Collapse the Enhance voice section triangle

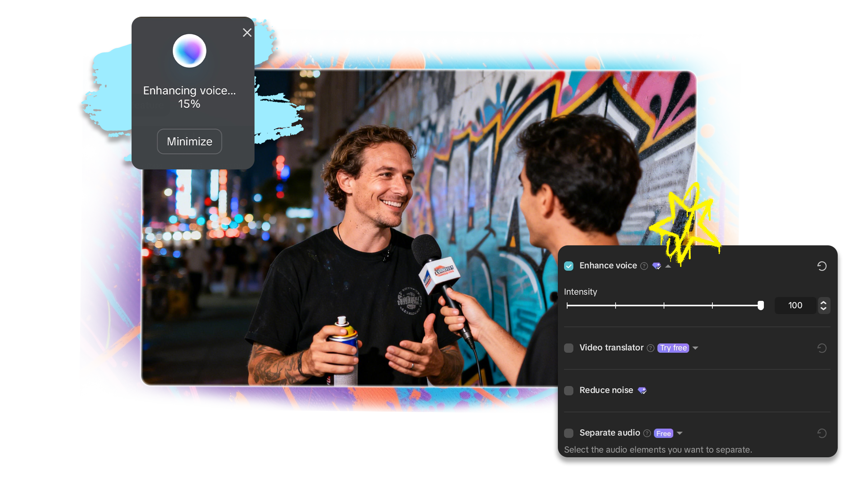668,266
